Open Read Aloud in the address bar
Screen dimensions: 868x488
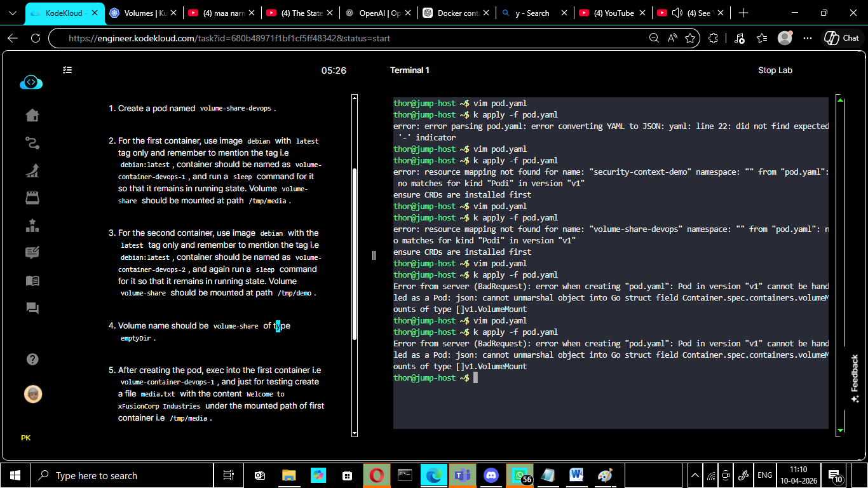(672, 38)
